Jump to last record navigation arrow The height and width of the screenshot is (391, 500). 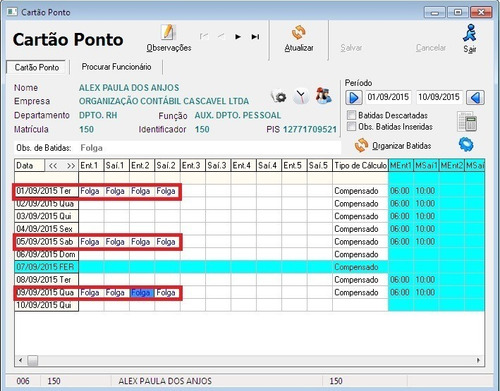[x=255, y=36]
